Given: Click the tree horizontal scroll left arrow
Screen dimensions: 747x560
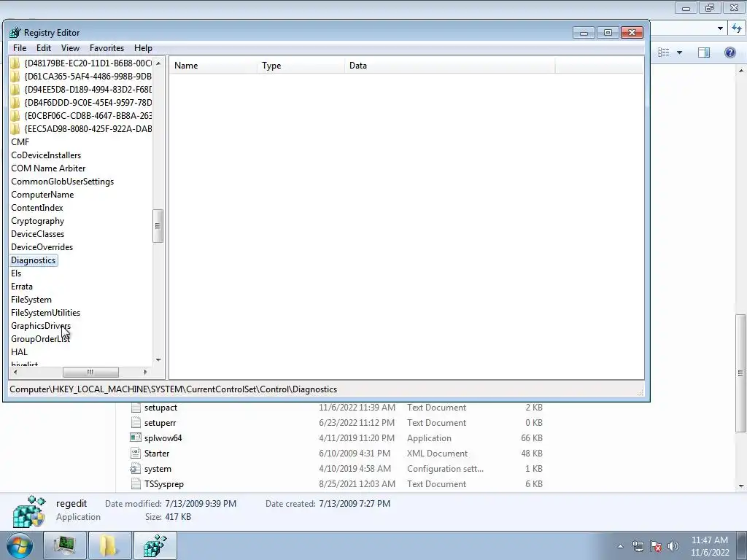Looking at the screenshot, I should coord(15,372).
